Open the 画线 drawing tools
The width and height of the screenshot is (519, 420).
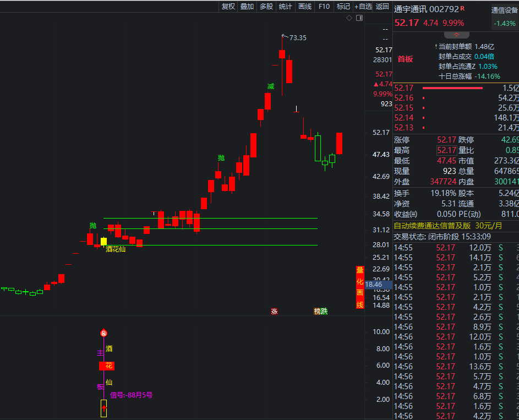click(x=304, y=7)
